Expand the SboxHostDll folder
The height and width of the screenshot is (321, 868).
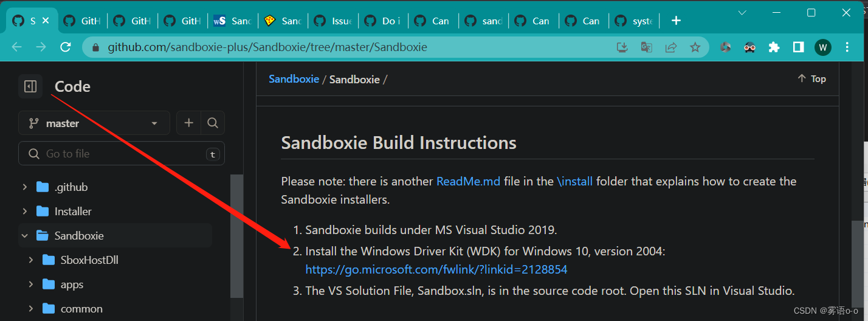point(31,260)
